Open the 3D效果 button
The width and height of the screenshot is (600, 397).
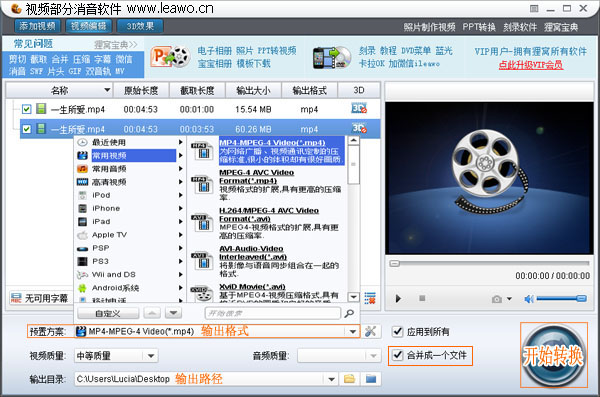tap(140, 26)
